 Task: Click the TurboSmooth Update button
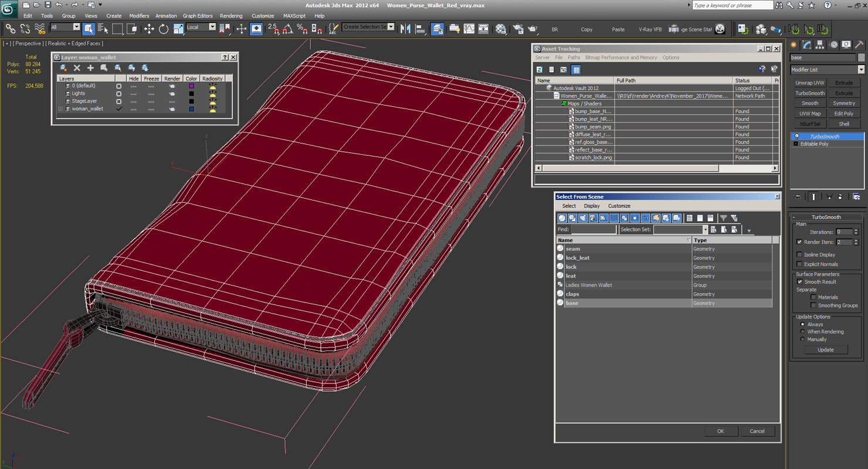pos(825,349)
